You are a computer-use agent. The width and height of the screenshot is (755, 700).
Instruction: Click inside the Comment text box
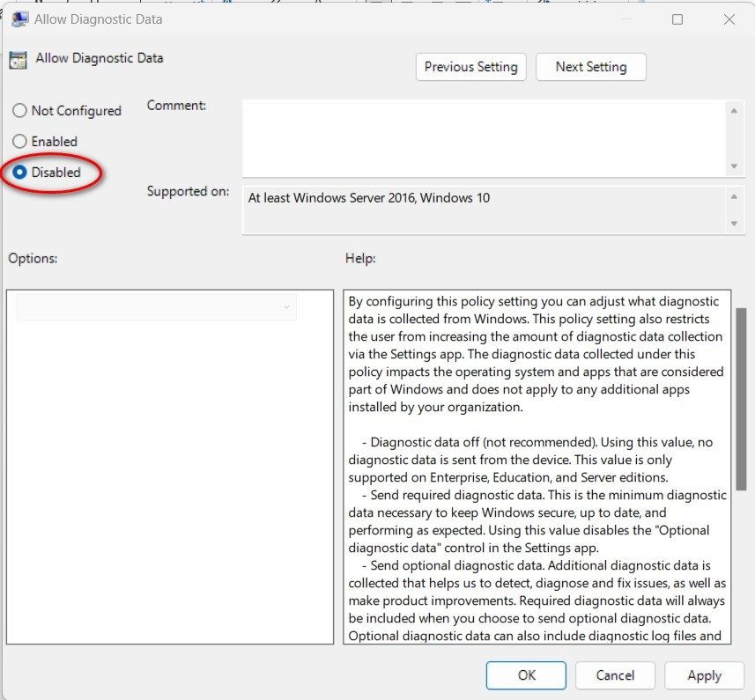(483, 138)
